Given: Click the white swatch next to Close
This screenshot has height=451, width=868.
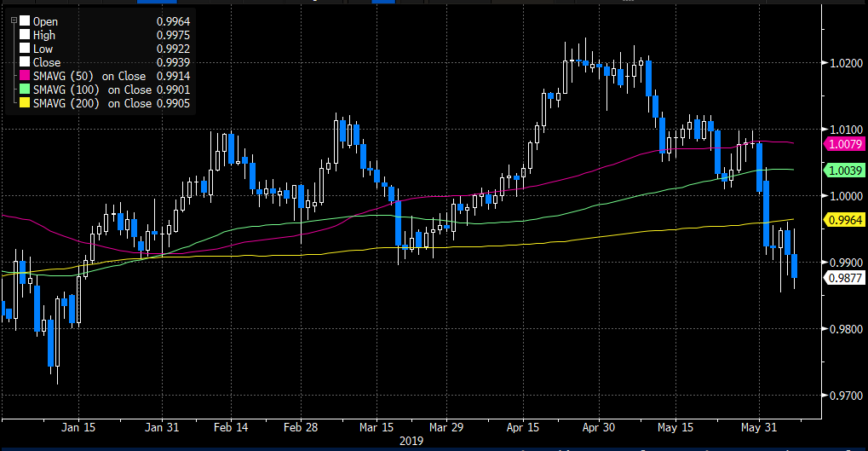Looking at the screenshot, I should (x=25, y=62).
